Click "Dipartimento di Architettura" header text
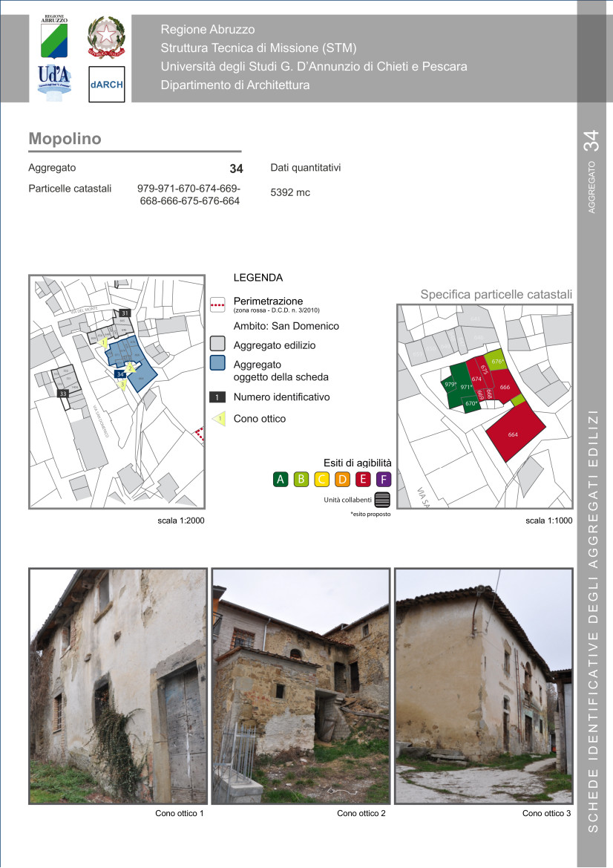The image size is (613, 868). 235,85
